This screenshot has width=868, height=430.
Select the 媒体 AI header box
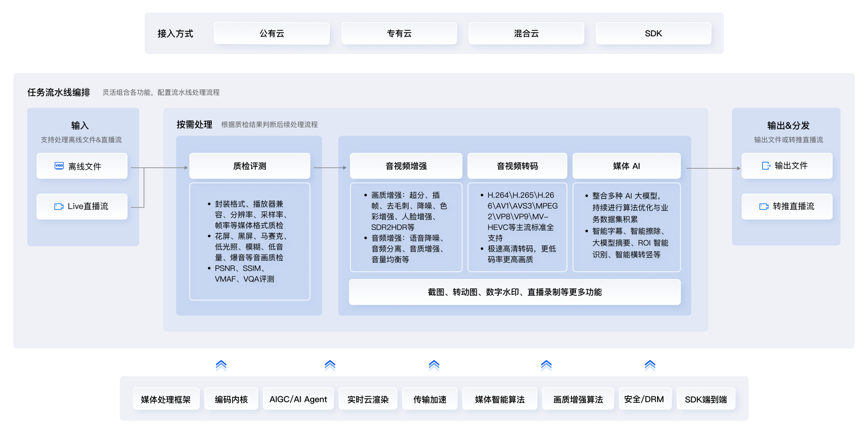click(x=626, y=166)
